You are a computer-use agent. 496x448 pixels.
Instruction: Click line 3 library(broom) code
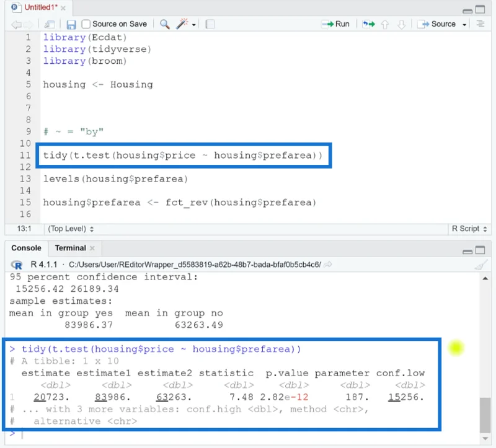point(85,61)
